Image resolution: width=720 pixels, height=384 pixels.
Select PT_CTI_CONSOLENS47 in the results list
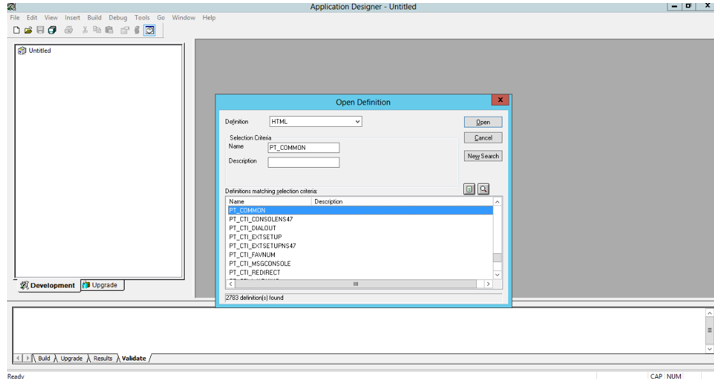tap(360, 219)
